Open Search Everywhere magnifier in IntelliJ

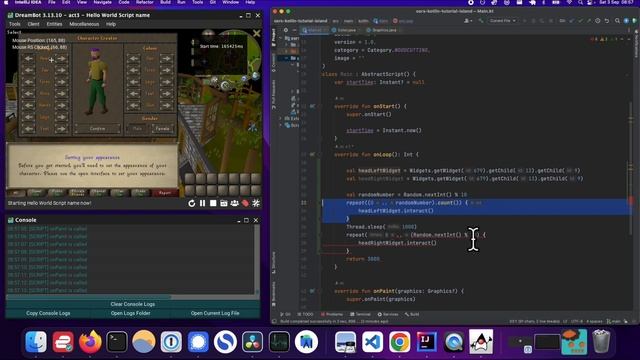pos(617,20)
